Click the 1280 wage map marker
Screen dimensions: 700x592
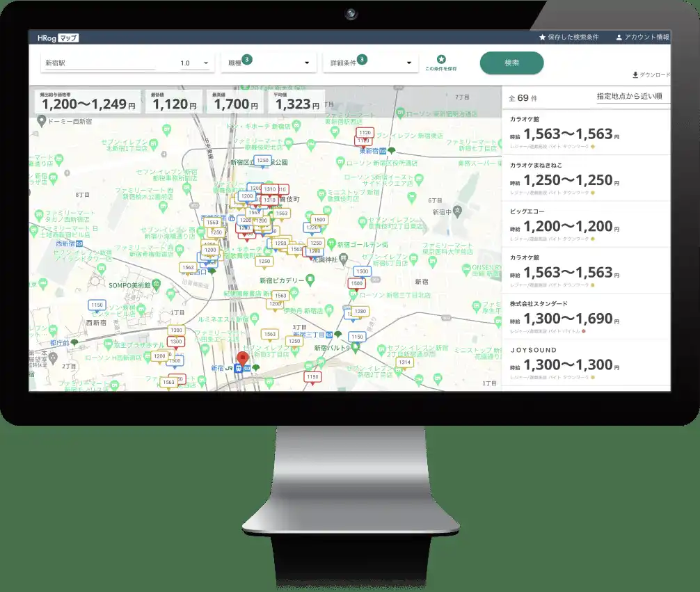[x=360, y=312]
